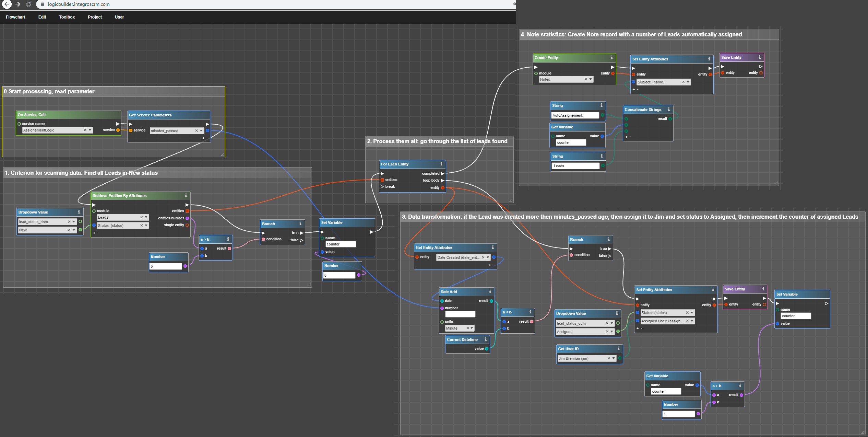
Task: Click the browser forward arrow
Action: click(18, 4)
